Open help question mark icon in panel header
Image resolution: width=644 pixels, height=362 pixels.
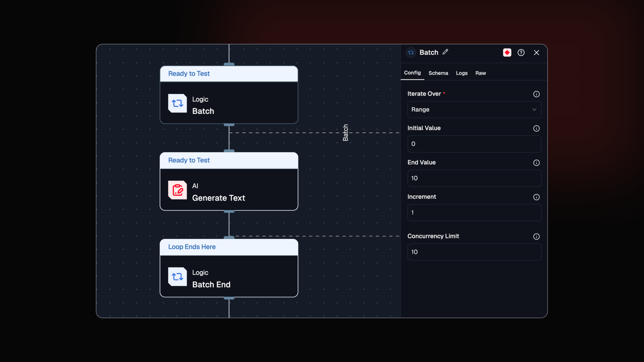[x=521, y=53]
